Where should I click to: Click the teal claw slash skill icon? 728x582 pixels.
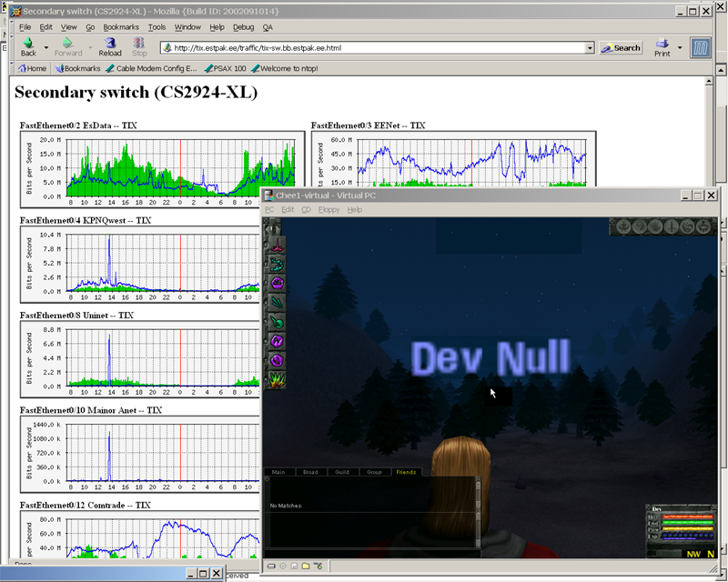pyautogui.click(x=277, y=303)
